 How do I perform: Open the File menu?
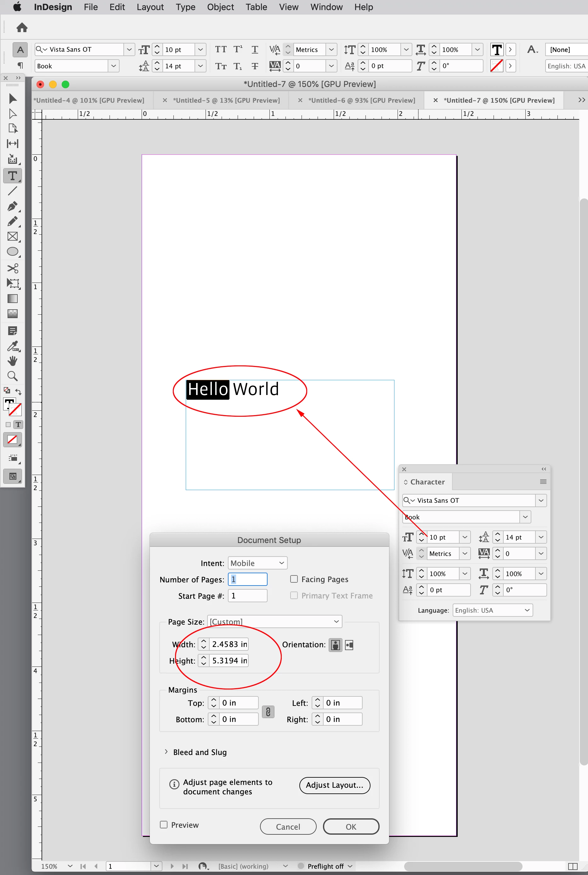click(91, 7)
